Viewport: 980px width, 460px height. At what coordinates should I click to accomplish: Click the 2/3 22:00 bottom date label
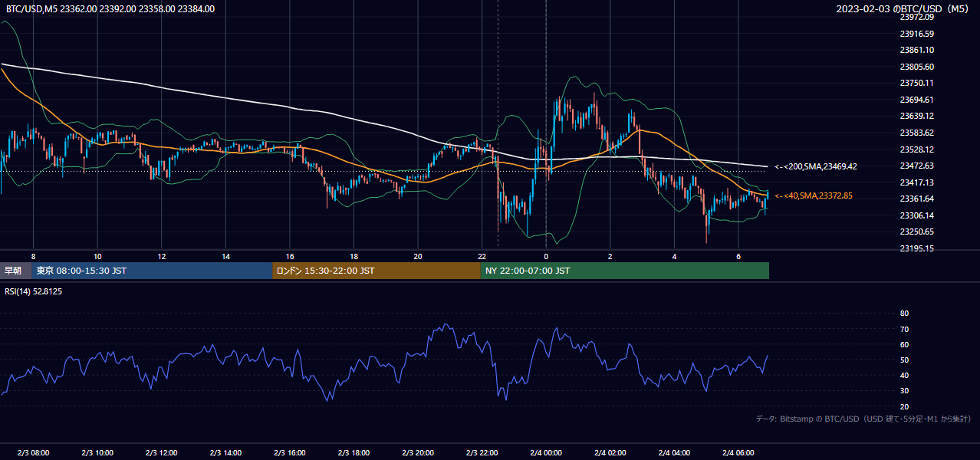(482, 453)
